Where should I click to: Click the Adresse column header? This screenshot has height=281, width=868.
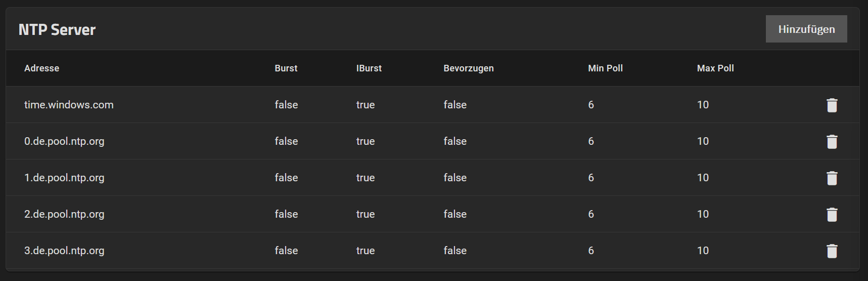pyautogui.click(x=41, y=68)
